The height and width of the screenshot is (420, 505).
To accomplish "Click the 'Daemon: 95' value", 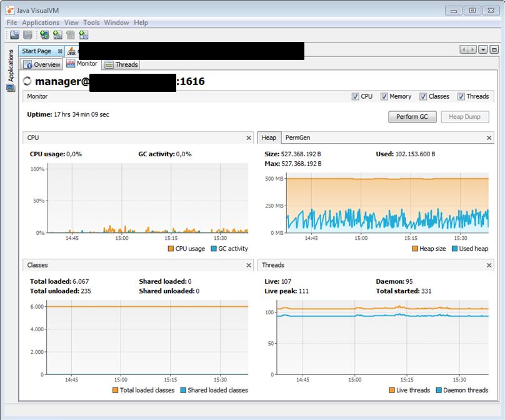I will click(394, 281).
